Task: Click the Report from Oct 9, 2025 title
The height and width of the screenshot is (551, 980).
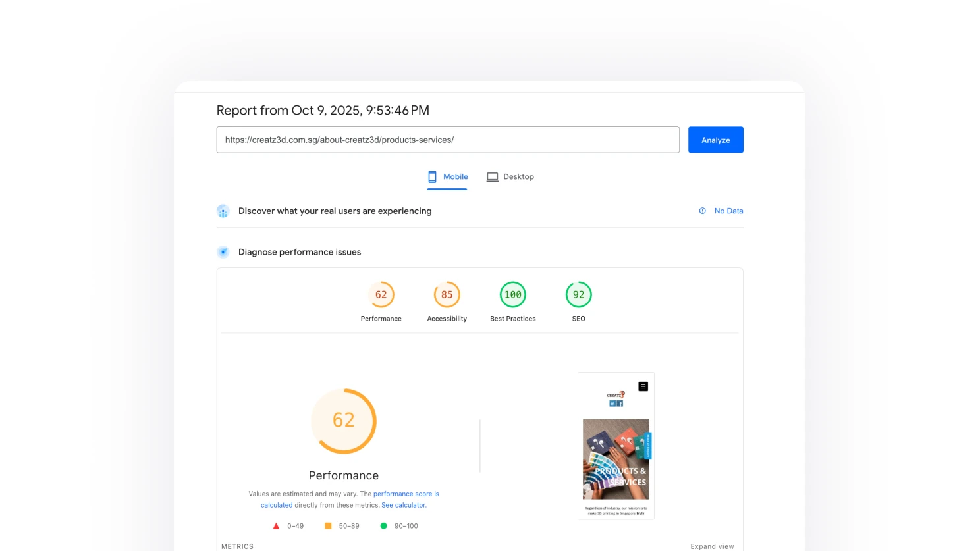Action: [323, 111]
